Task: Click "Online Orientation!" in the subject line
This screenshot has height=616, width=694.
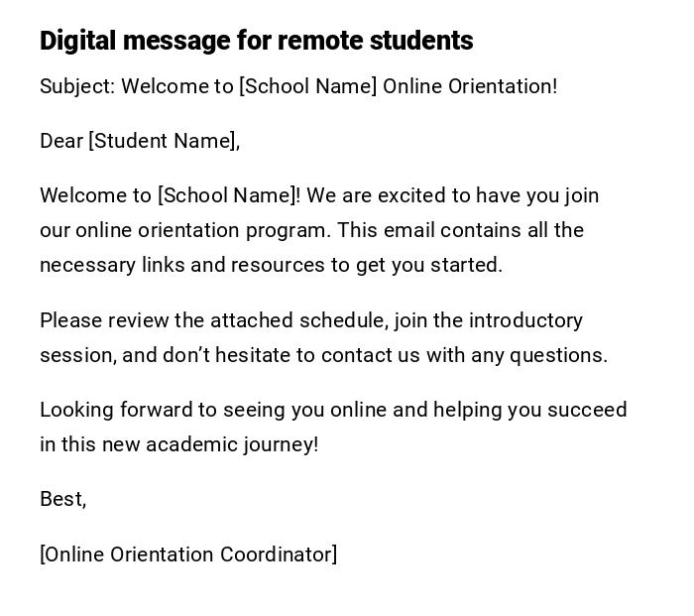Action: coord(470,86)
